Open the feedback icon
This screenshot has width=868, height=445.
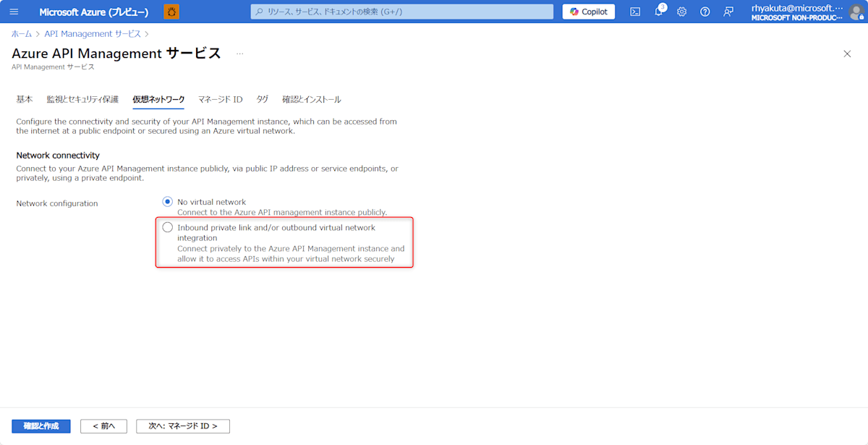[x=728, y=12]
